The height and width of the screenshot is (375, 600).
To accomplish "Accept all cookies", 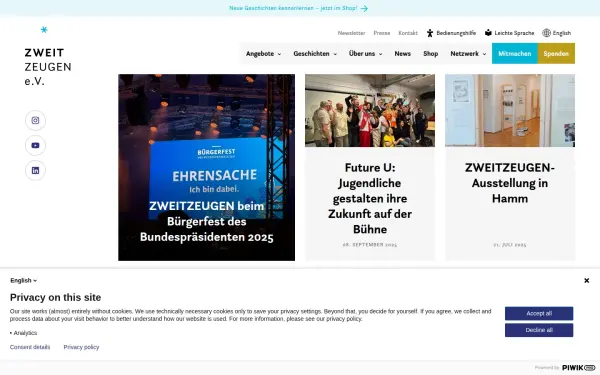I will [x=539, y=313].
